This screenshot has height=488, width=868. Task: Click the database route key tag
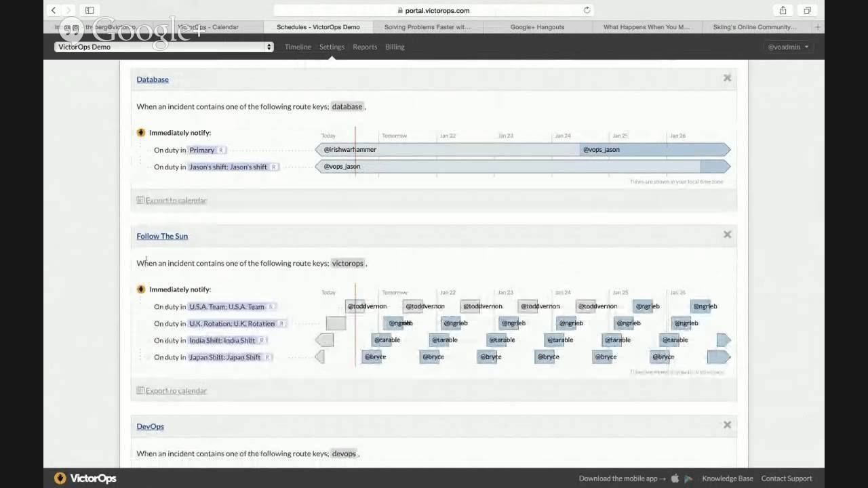pos(347,106)
